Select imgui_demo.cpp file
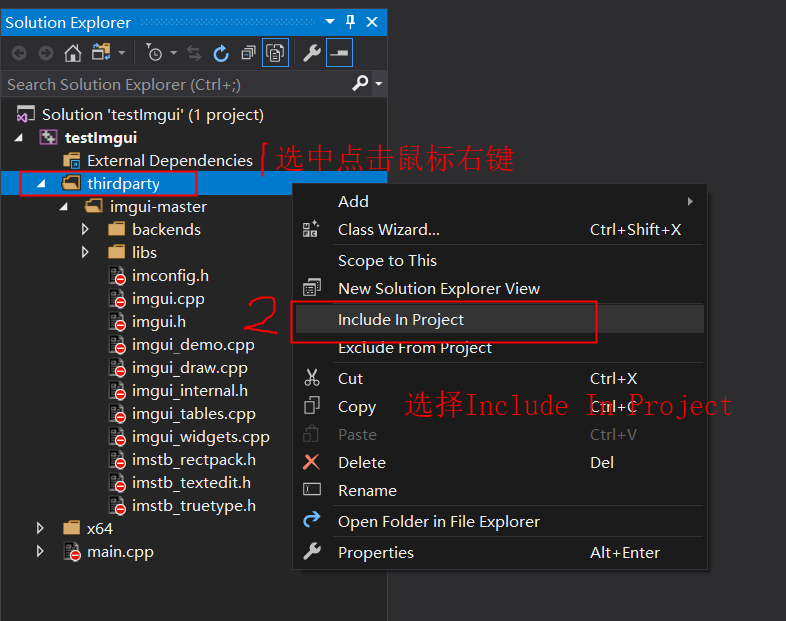This screenshot has height=621, width=786. [x=193, y=345]
